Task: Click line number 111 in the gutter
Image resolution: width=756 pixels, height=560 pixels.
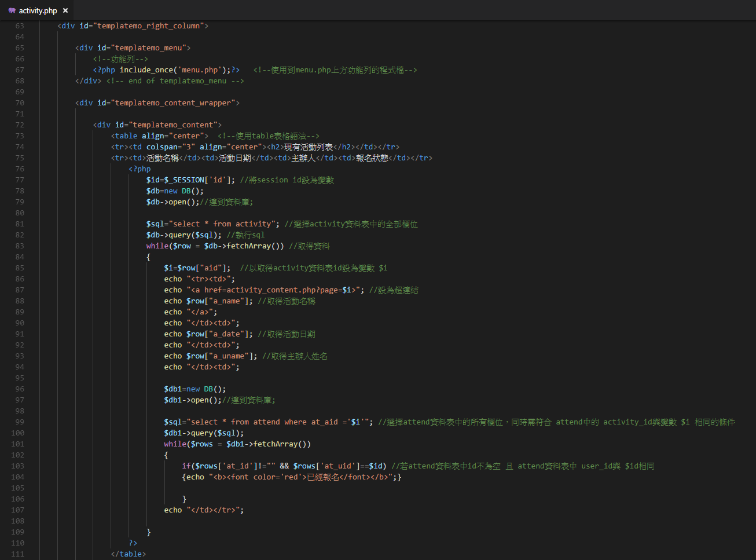Action: (x=18, y=554)
